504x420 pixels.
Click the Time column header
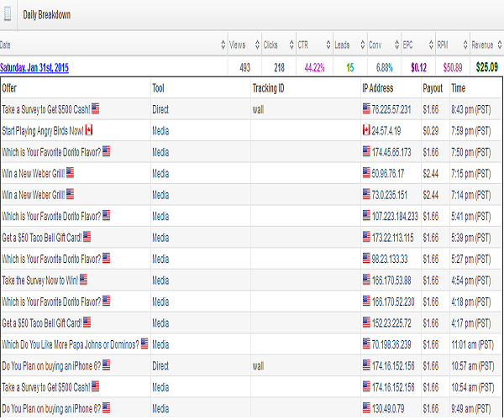pos(458,88)
